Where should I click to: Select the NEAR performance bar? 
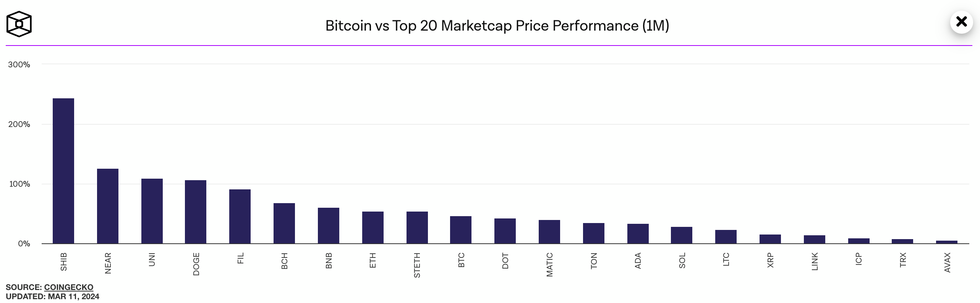[108, 206]
